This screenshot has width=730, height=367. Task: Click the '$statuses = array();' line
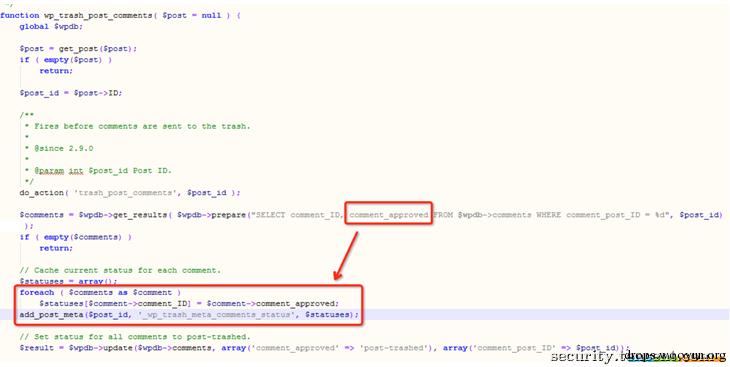coord(68,281)
